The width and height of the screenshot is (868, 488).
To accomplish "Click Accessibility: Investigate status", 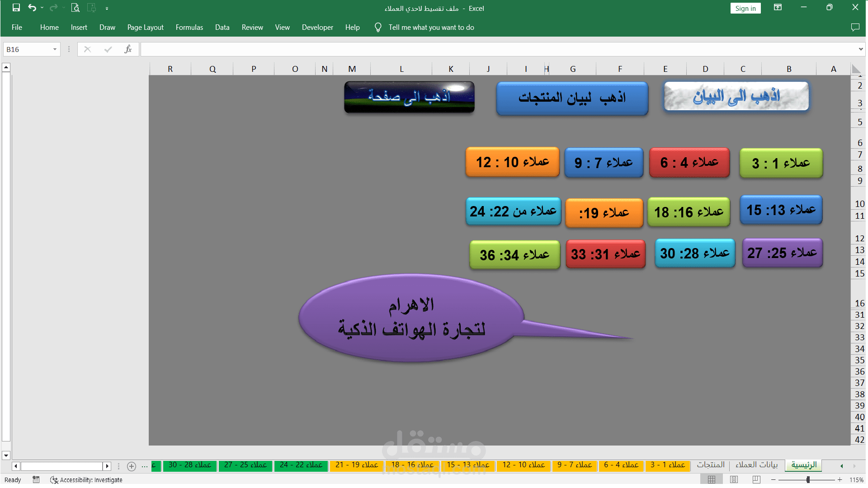I will coord(86,480).
